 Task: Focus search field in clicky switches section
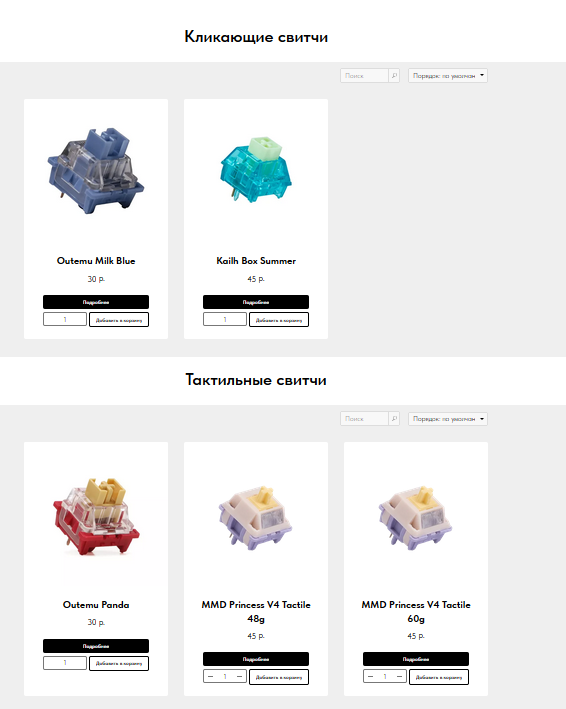pos(364,76)
